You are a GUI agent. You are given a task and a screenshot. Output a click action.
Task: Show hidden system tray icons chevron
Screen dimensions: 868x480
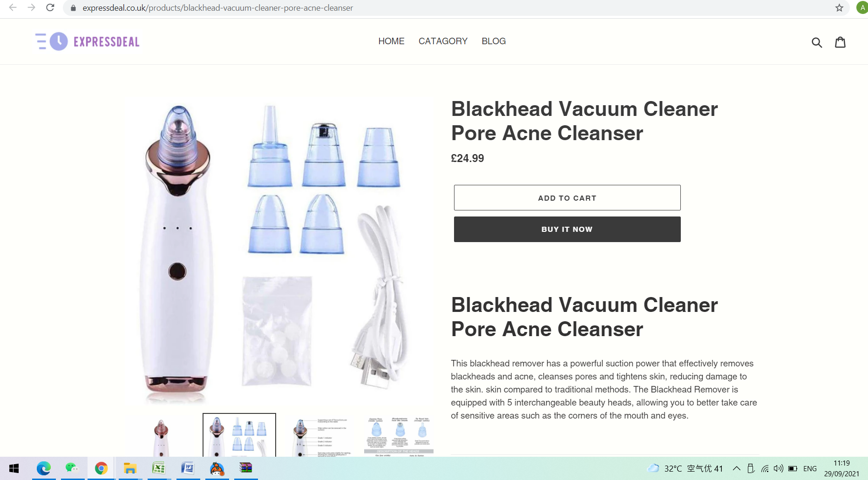click(736, 468)
